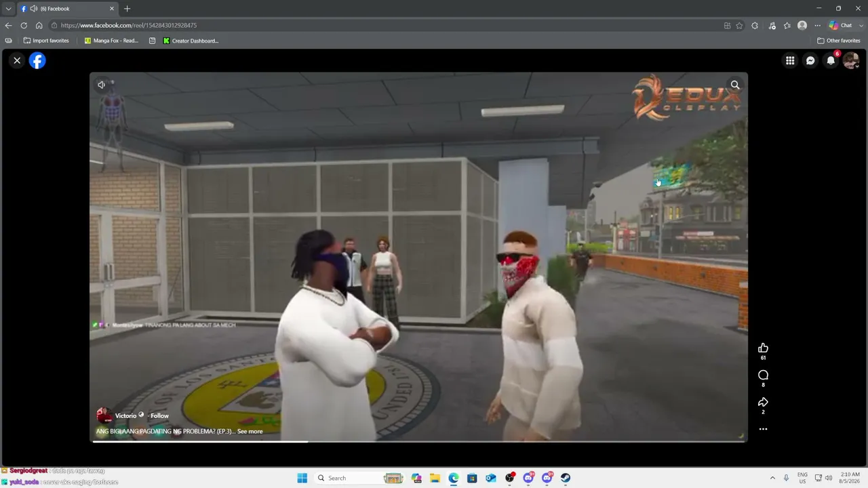
Task: Add this page to favorites star
Action: click(x=739, y=25)
